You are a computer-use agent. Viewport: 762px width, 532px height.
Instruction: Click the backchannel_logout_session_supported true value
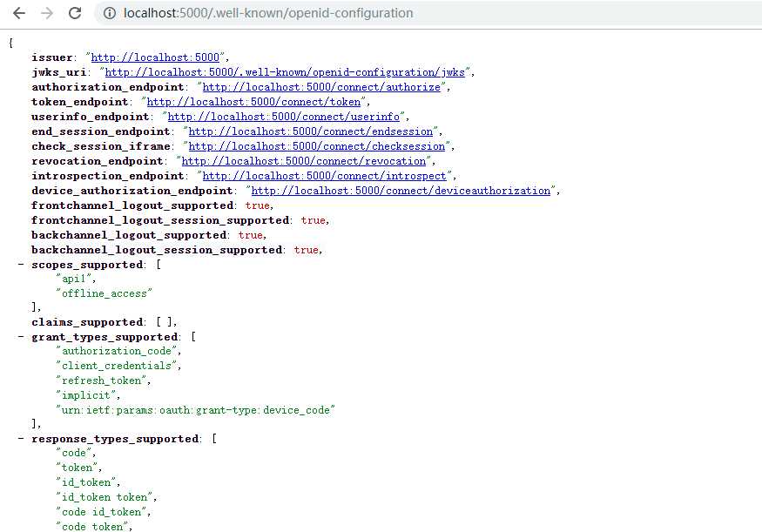307,250
